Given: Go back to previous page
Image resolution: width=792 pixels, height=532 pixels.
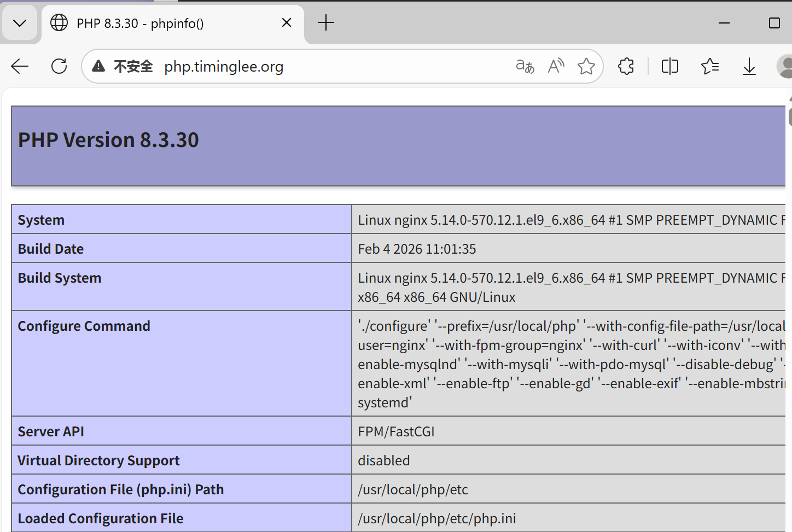Looking at the screenshot, I should click(x=20, y=67).
